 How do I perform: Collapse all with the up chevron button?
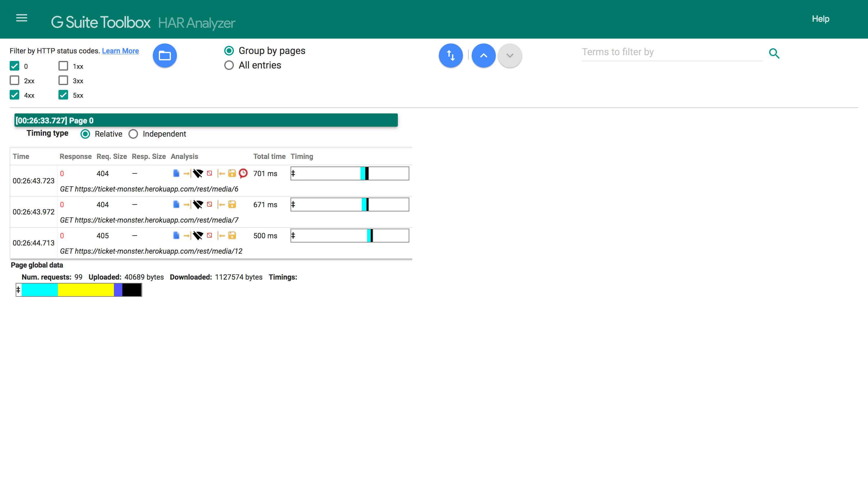coord(483,56)
